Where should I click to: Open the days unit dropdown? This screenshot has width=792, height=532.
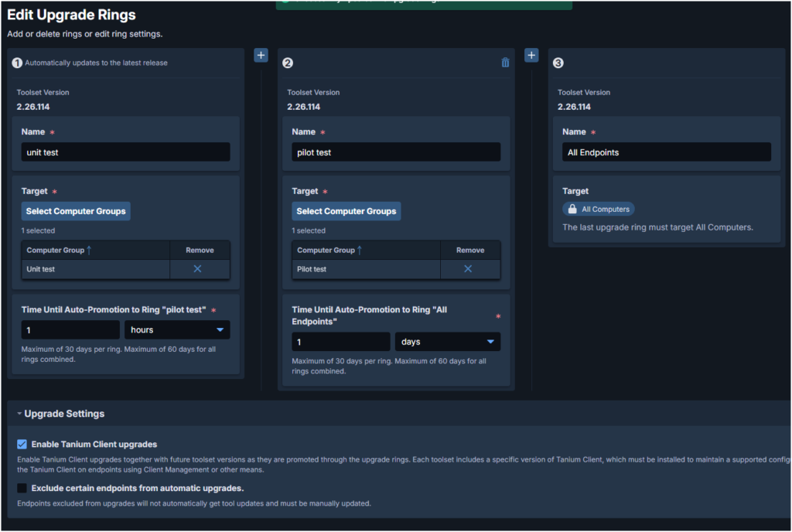coord(448,342)
